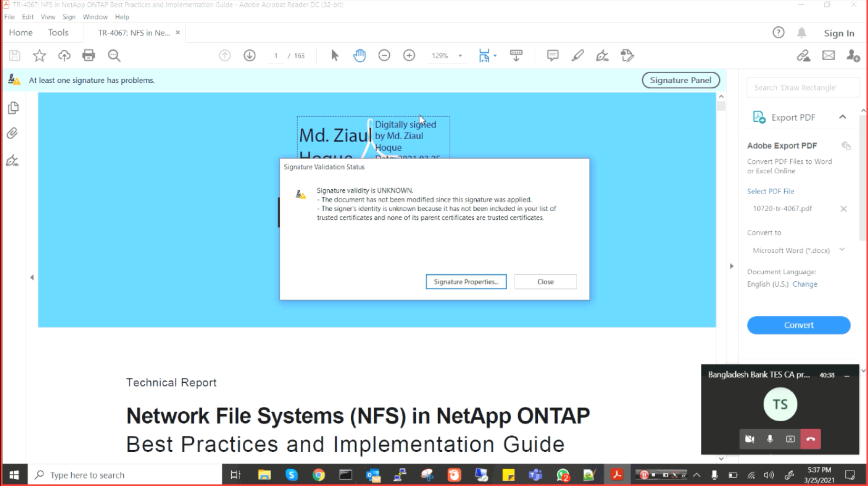868x486 pixels.
Task: Zoom in with plus icon
Action: coord(409,55)
